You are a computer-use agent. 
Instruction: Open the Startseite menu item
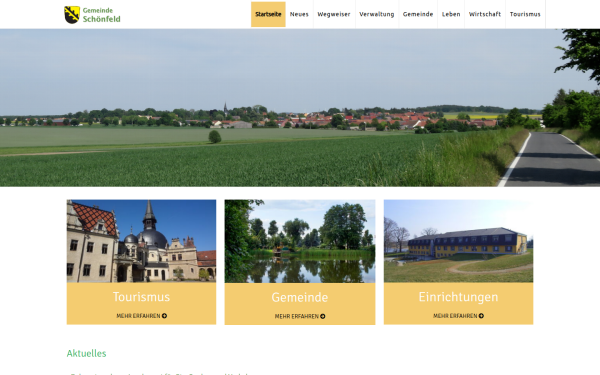268,14
